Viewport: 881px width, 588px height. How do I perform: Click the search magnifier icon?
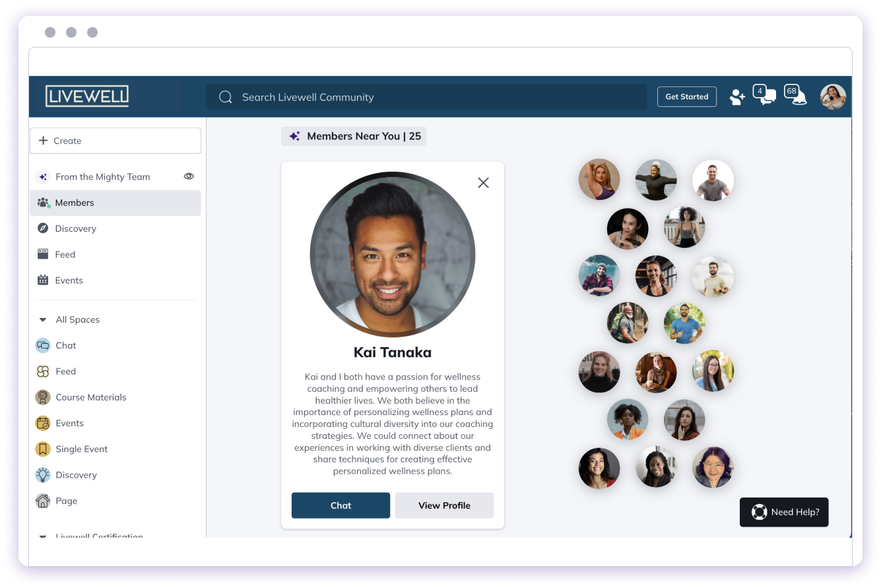point(225,96)
